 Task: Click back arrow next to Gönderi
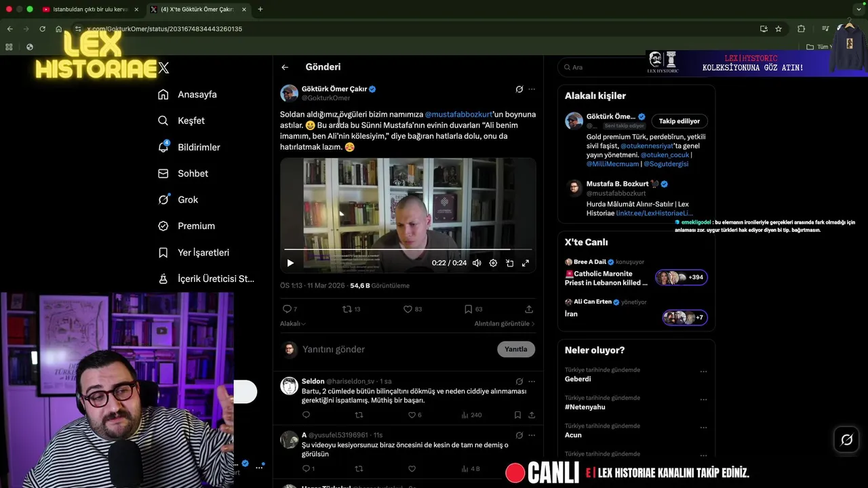pos(285,67)
